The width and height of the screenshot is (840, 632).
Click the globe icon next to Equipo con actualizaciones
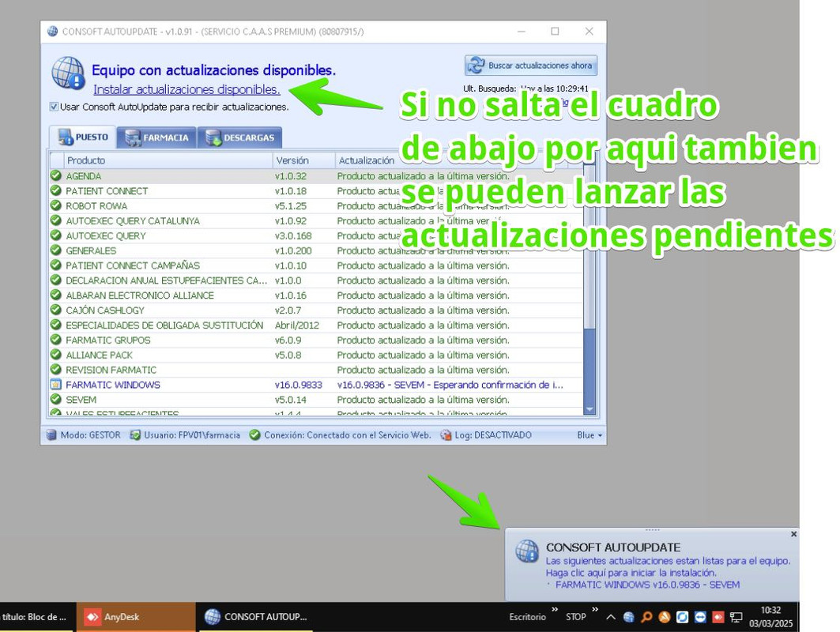coord(68,73)
